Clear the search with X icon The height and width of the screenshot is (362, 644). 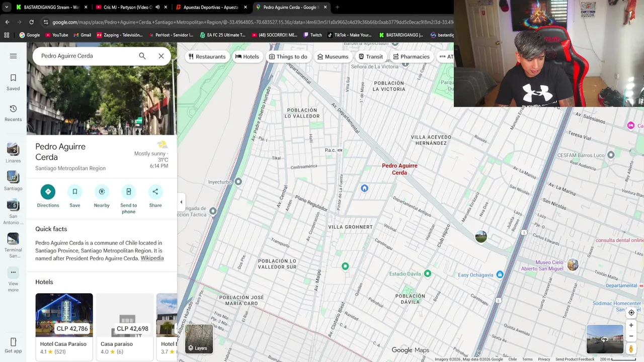tap(161, 56)
